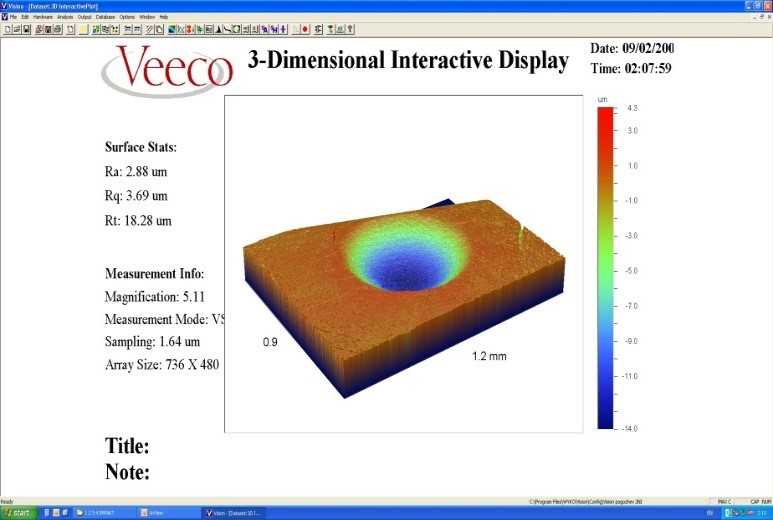Screen dimensions: 773x520
Task: Click the Rq: 3.69 um value
Action: pos(136,196)
